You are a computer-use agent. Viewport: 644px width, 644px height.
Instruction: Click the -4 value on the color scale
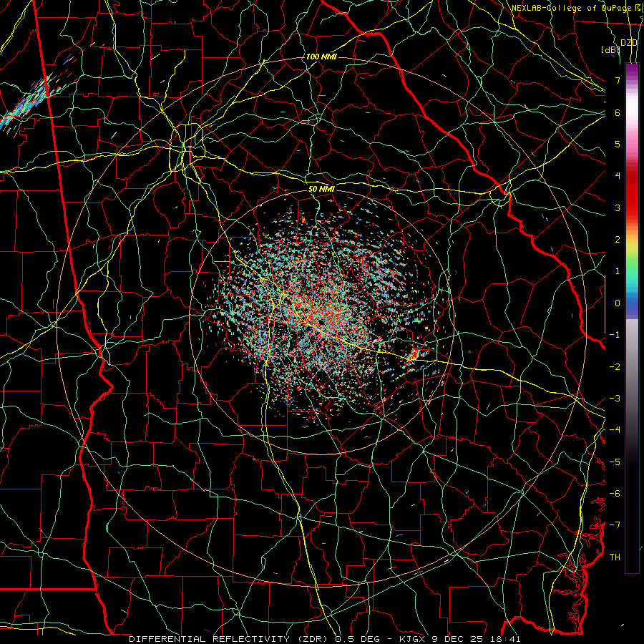click(x=615, y=430)
